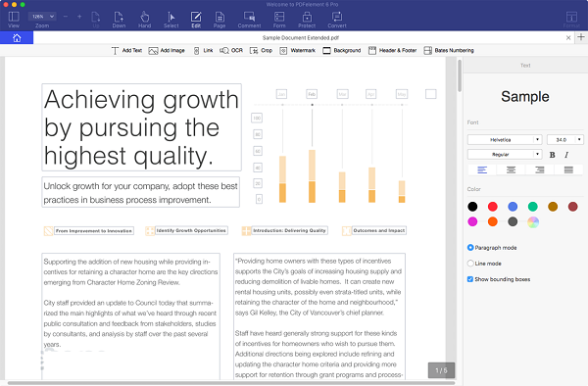The image size is (588, 386).
Task: Open the Comment tool
Action: click(249, 20)
